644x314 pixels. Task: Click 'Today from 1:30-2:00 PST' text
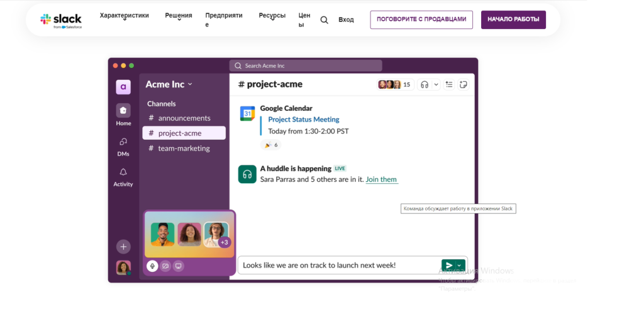(308, 132)
